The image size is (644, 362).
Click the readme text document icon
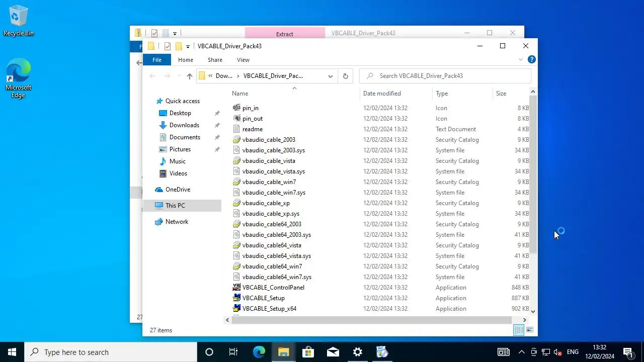point(236,129)
